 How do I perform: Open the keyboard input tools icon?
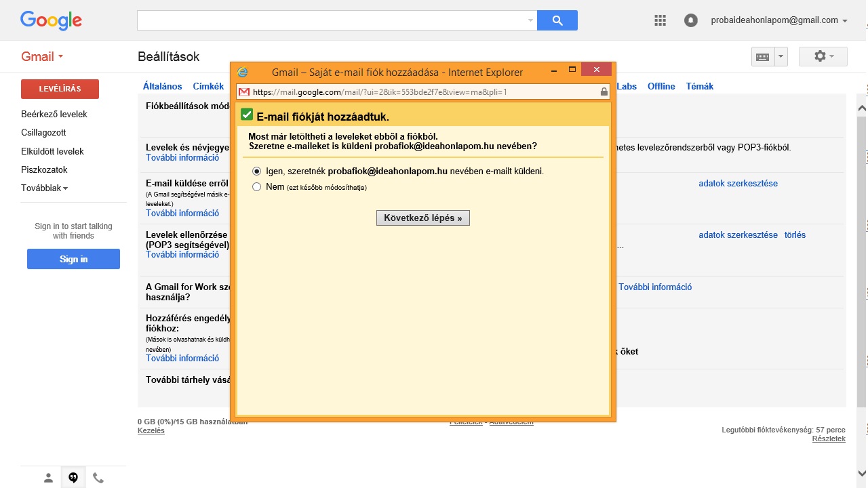[762, 57]
